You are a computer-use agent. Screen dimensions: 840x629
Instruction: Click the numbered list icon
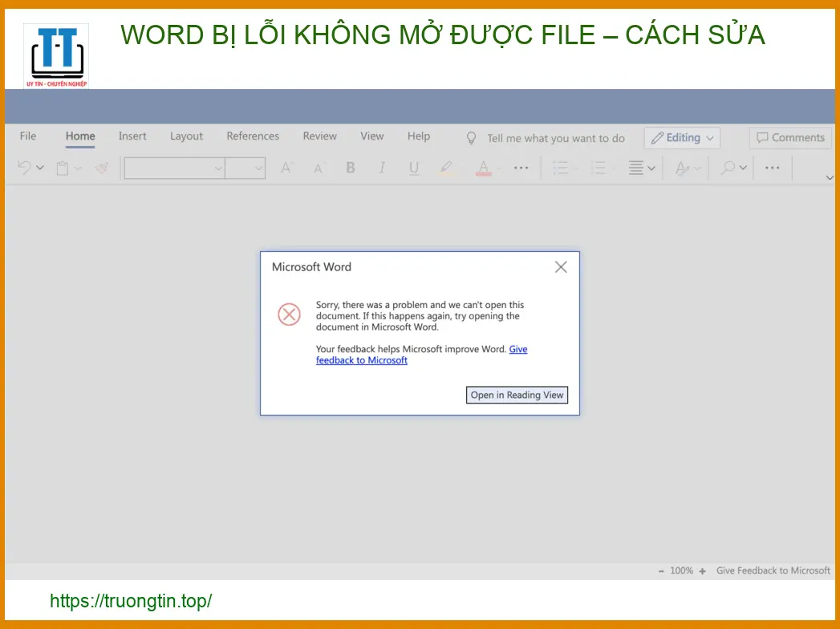(599, 168)
